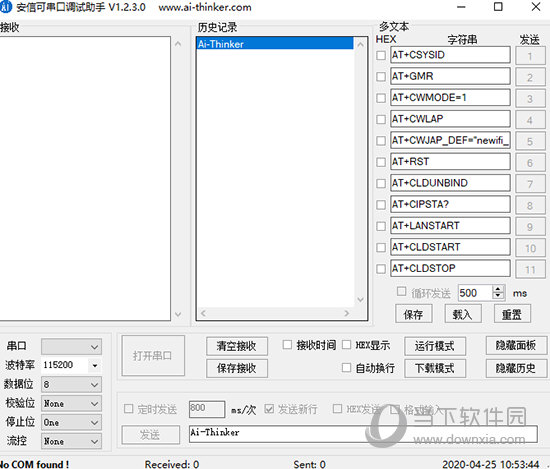Click the 发送 send button at bottom
Image resolution: width=550 pixels, height=469 pixels.
coord(150,435)
